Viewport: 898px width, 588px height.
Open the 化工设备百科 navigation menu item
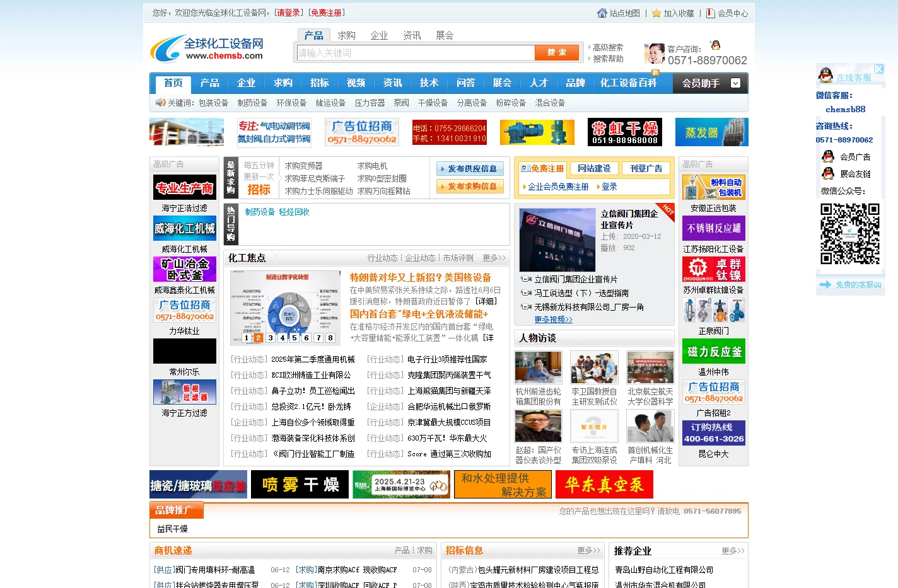click(x=629, y=83)
